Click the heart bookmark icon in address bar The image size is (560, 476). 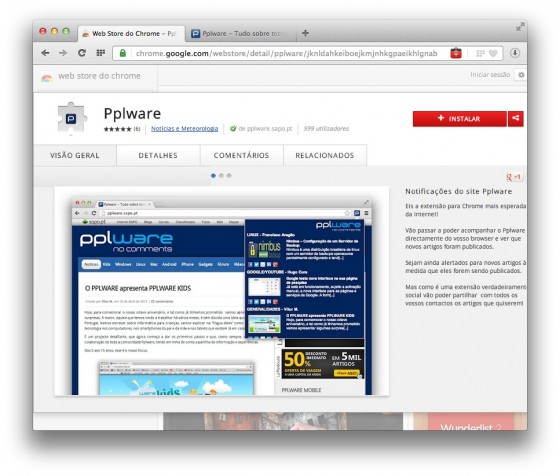493,54
